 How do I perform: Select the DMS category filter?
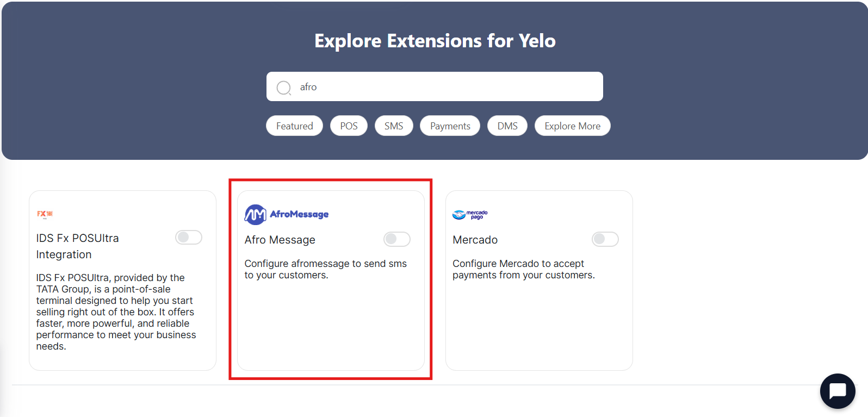click(x=507, y=126)
